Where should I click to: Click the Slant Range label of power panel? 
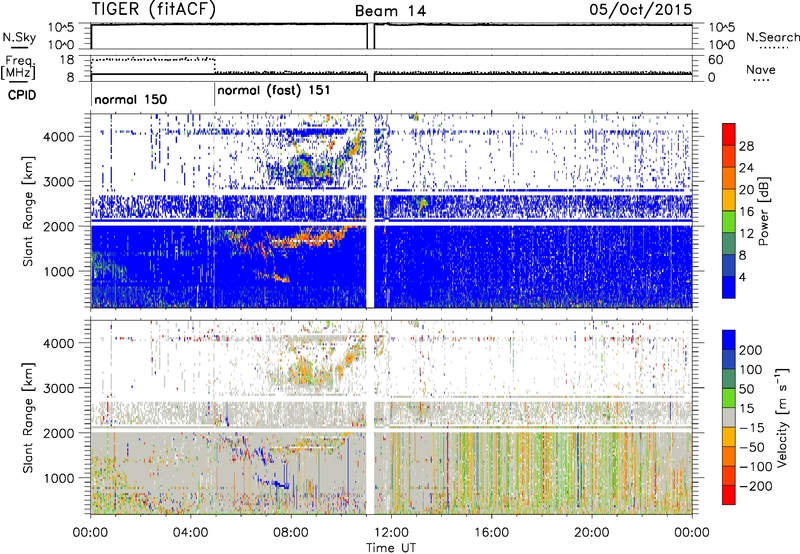click(x=29, y=211)
